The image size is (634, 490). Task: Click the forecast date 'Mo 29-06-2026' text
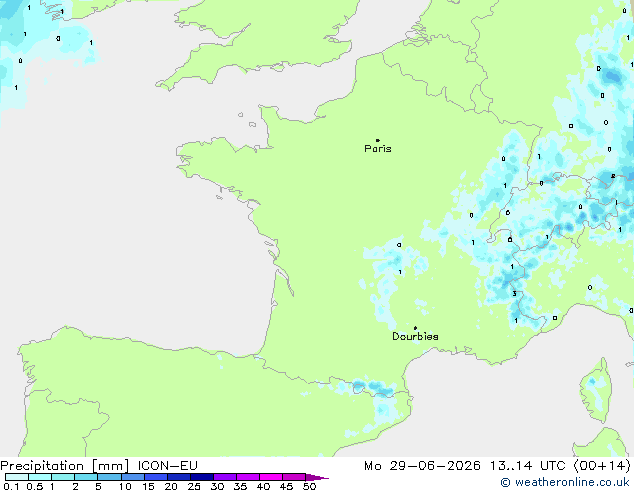422,466
